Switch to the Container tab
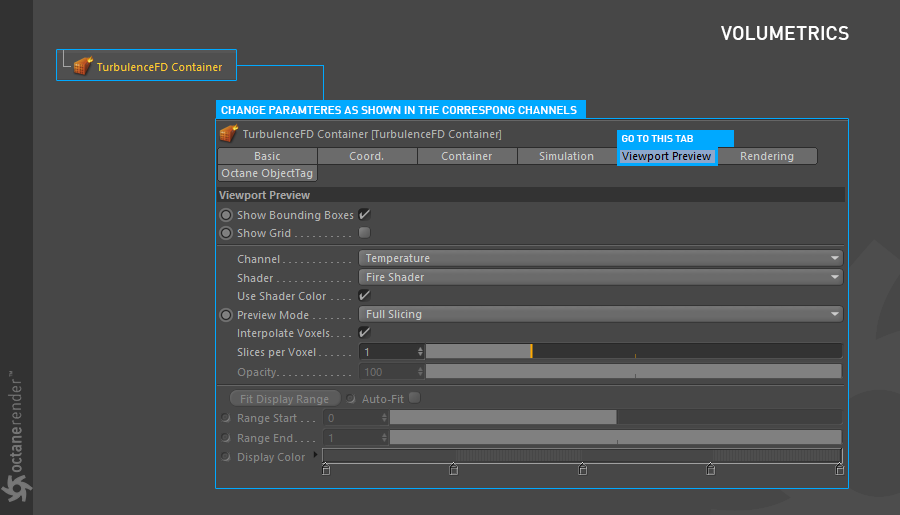900x515 pixels. click(467, 156)
